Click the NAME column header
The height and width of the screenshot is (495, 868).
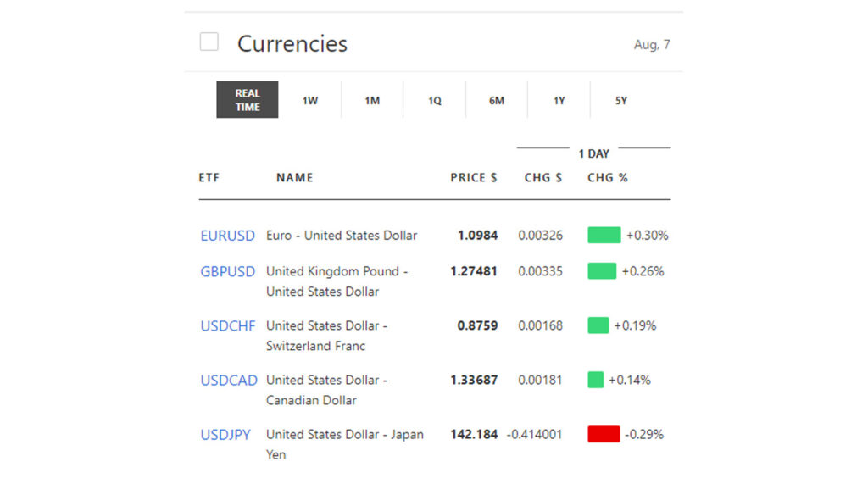click(294, 178)
